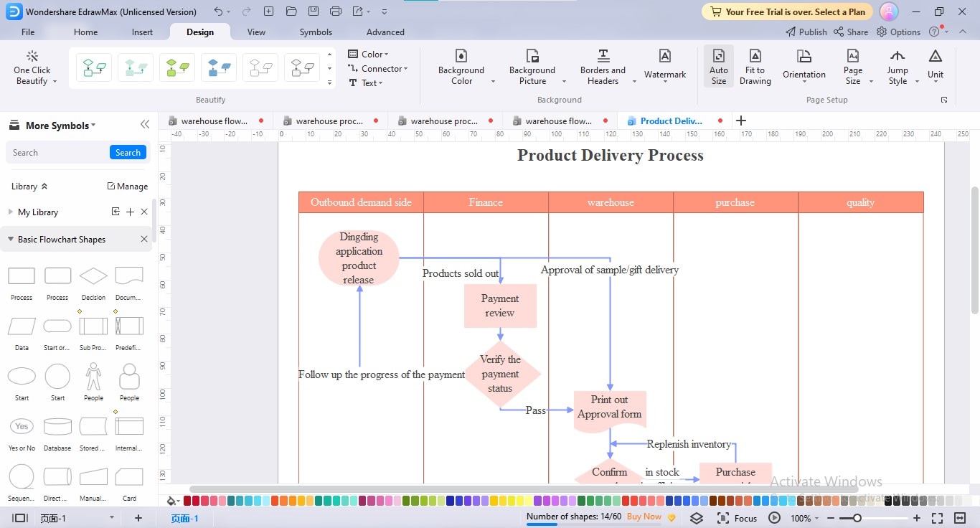Open Borders and Headers tool
The height and width of the screenshot is (528, 980).
tap(603, 67)
